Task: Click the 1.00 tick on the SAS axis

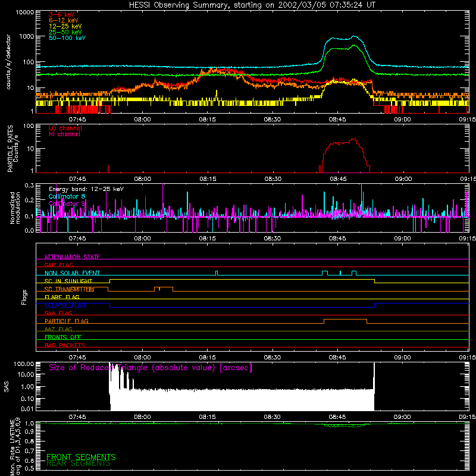Action: pos(27,386)
